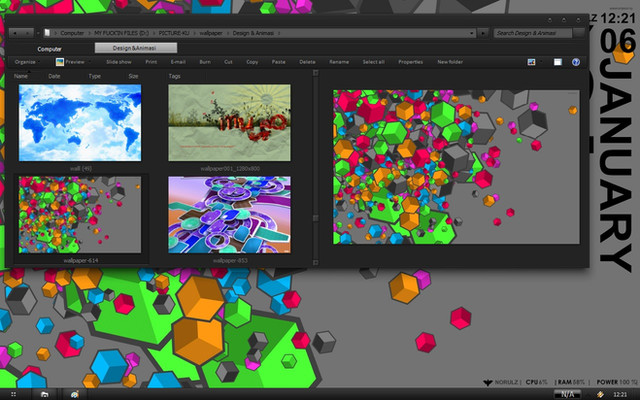Viewport: 640px width, 400px height.
Task: Navigate to MY FUCKIN FILES (D:) breadcrumb
Action: (x=121, y=33)
